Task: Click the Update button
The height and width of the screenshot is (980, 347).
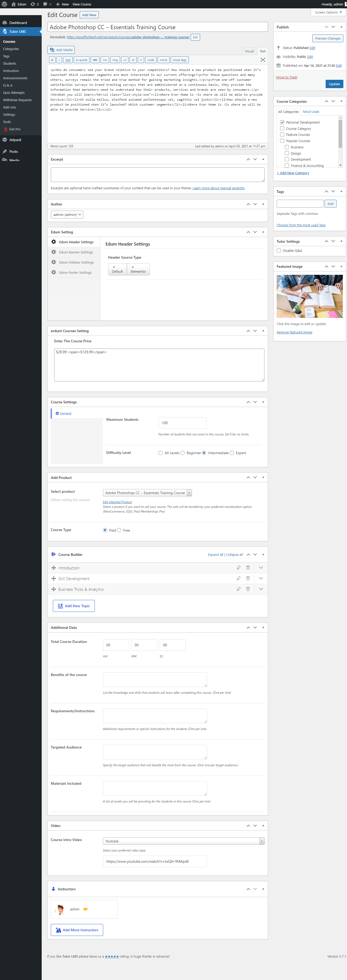Action: click(334, 84)
